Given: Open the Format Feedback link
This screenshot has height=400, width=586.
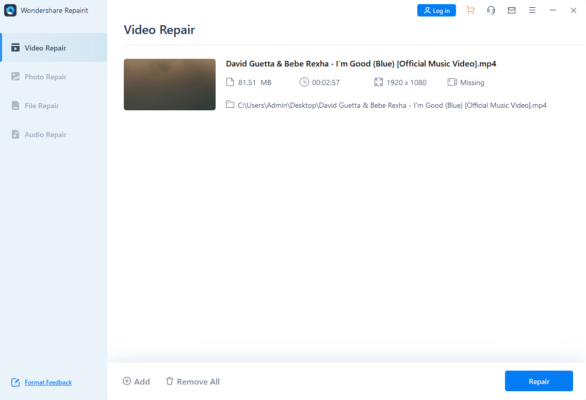Looking at the screenshot, I should 48,382.
